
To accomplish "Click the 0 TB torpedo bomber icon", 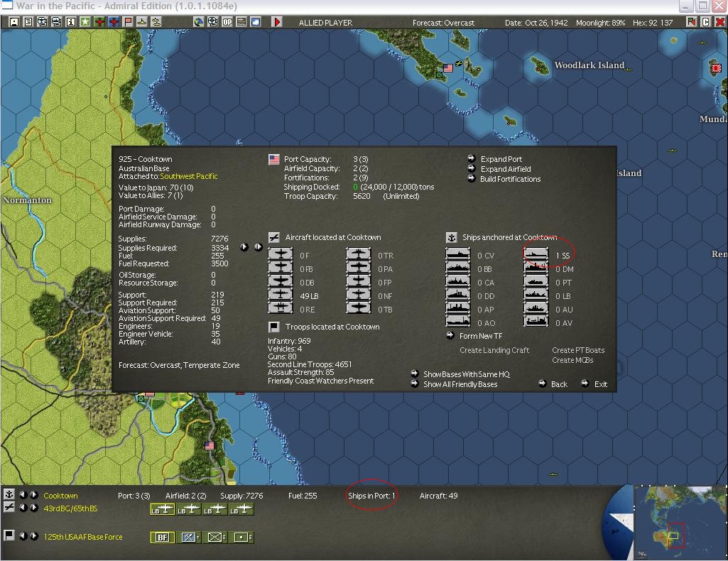I will coord(359,309).
